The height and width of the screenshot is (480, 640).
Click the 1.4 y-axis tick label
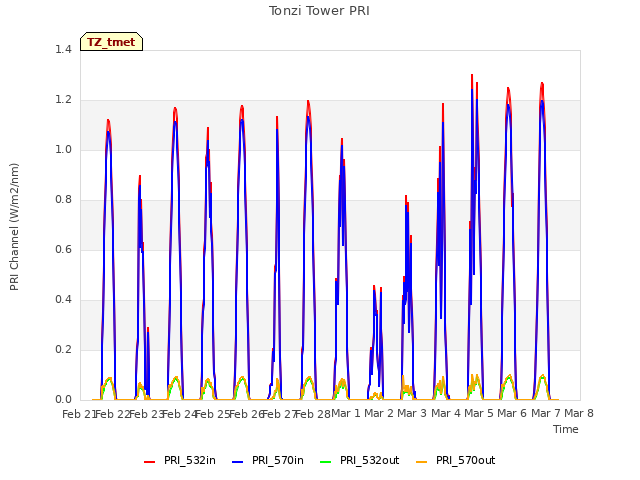coord(63,49)
